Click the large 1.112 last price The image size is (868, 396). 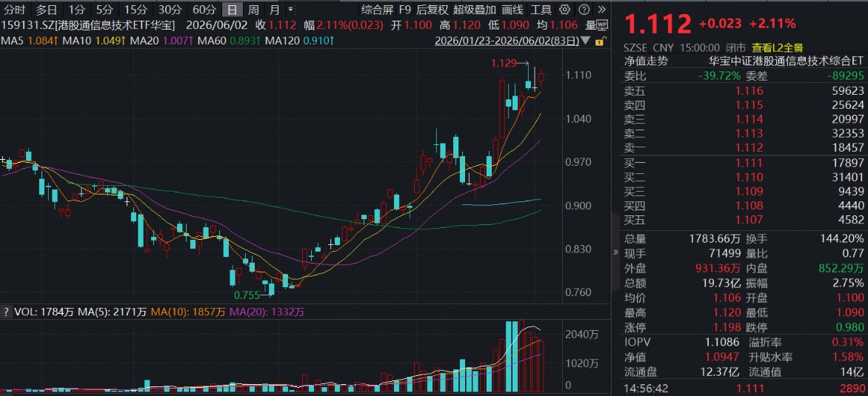[x=658, y=24]
